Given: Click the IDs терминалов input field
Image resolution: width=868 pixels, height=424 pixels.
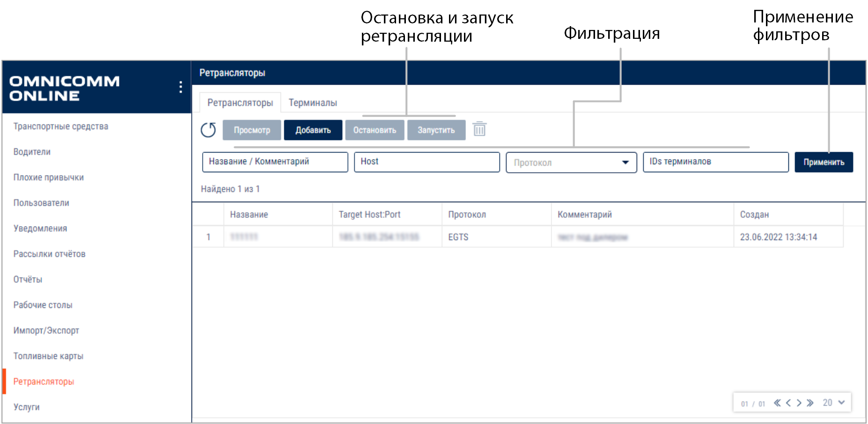Looking at the screenshot, I should [715, 162].
